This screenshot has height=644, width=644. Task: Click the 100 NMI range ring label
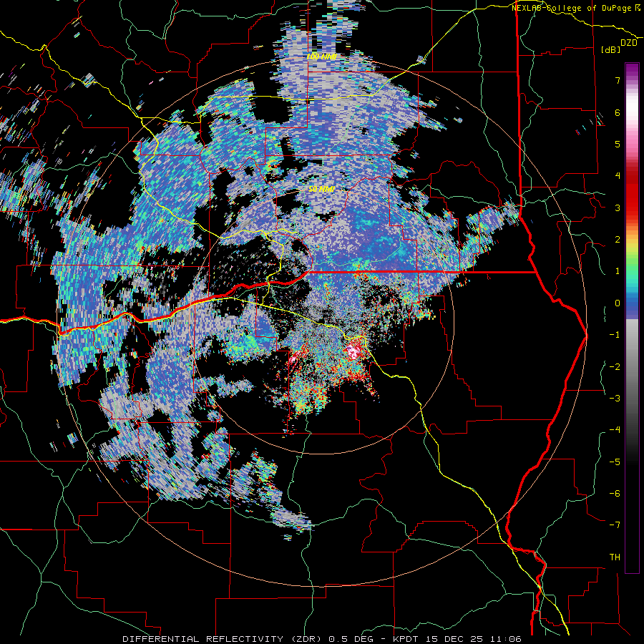[323, 57]
